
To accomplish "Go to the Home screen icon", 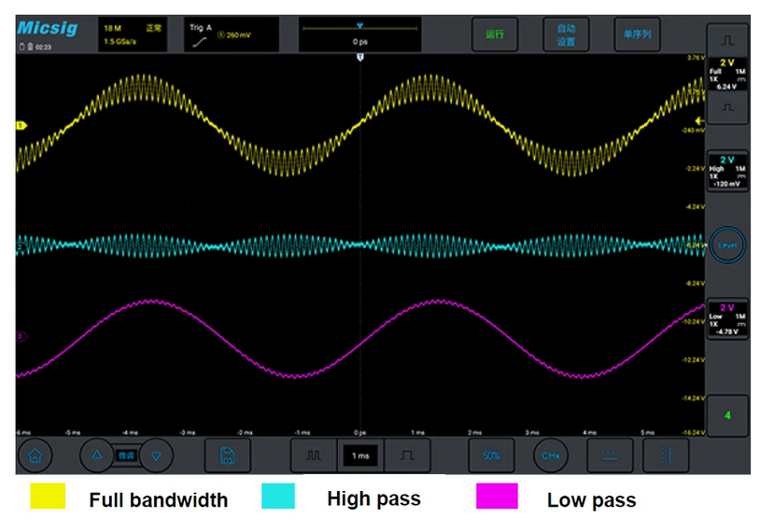I will 35,455.
